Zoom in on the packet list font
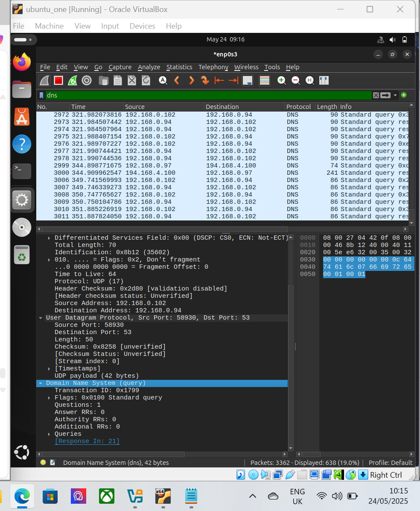This screenshot has height=511, width=420. (x=281, y=80)
